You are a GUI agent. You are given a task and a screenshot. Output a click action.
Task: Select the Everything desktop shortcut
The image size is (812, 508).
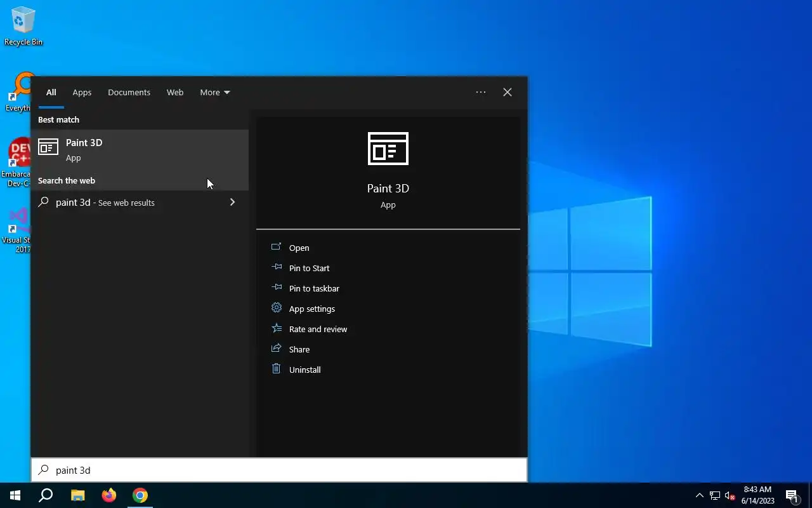pos(19,93)
